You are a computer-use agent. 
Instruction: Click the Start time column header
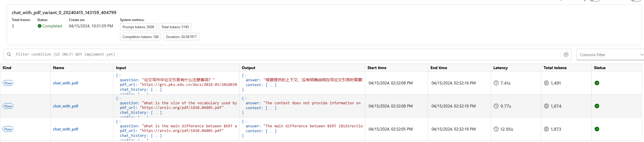pyautogui.click(x=377, y=68)
